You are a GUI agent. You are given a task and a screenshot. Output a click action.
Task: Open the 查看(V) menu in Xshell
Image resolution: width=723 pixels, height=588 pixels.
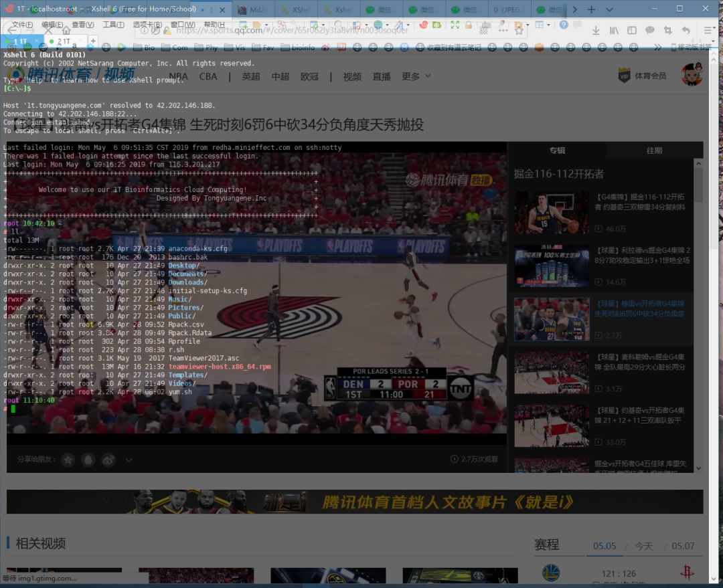tap(82, 25)
